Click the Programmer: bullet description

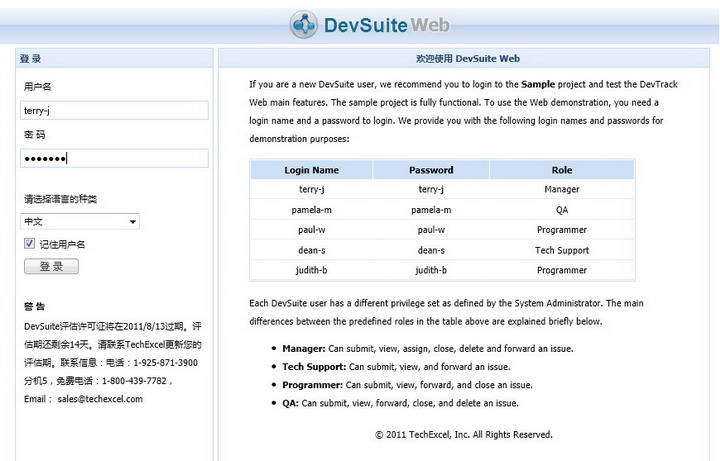[x=407, y=385]
